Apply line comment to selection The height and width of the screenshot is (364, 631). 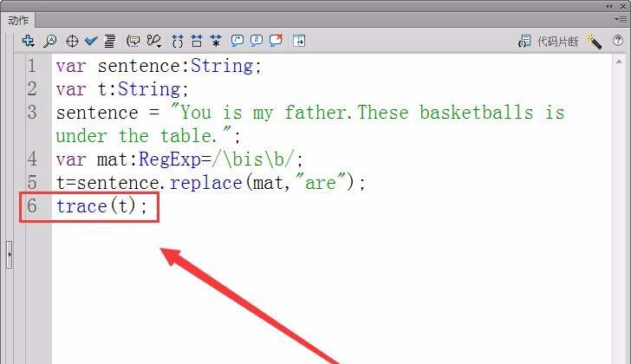coord(257,41)
